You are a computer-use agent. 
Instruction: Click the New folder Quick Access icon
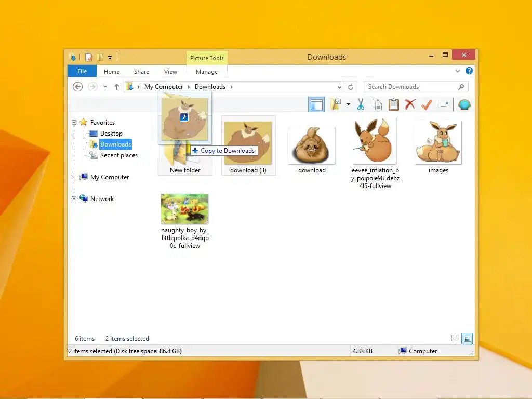[100, 57]
